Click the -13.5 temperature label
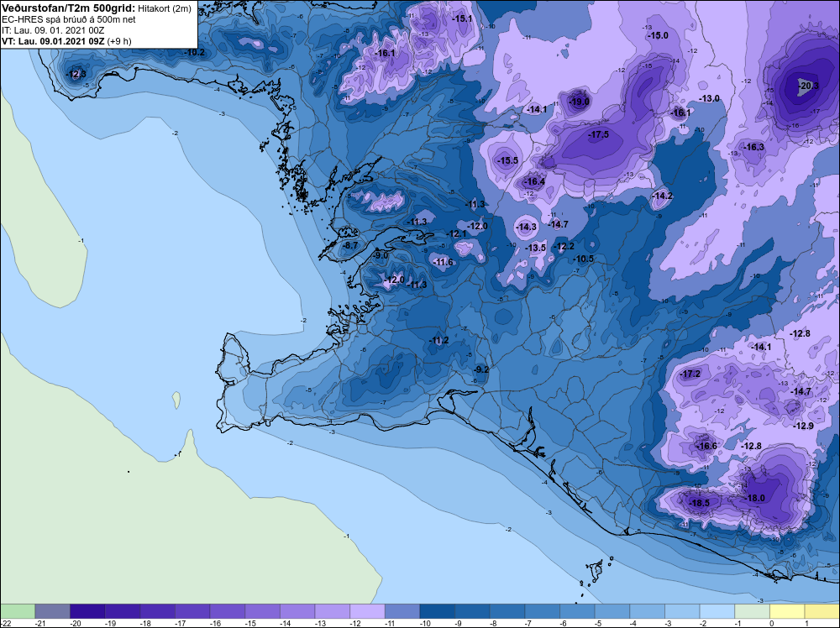The height and width of the screenshot is (628, 840). click(536, 248)
